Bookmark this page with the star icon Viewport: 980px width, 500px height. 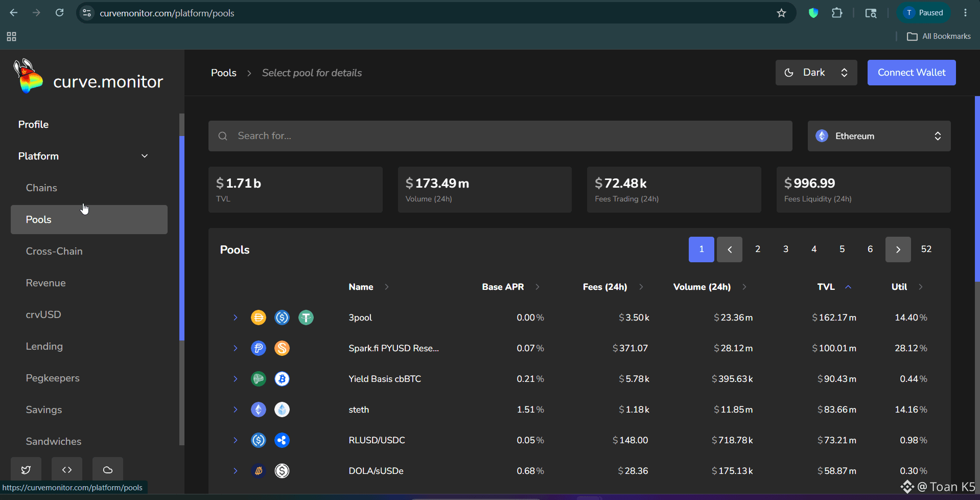(x=781, y=13)
